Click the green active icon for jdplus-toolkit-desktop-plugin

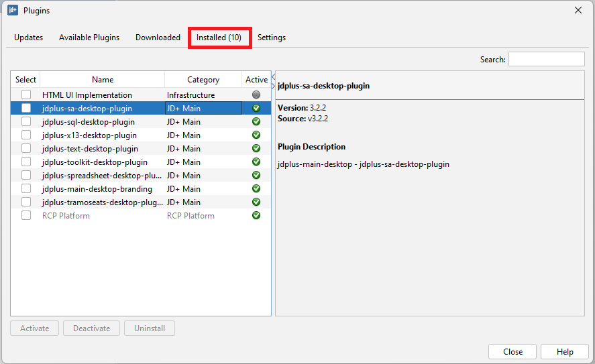tap(256, 162)
